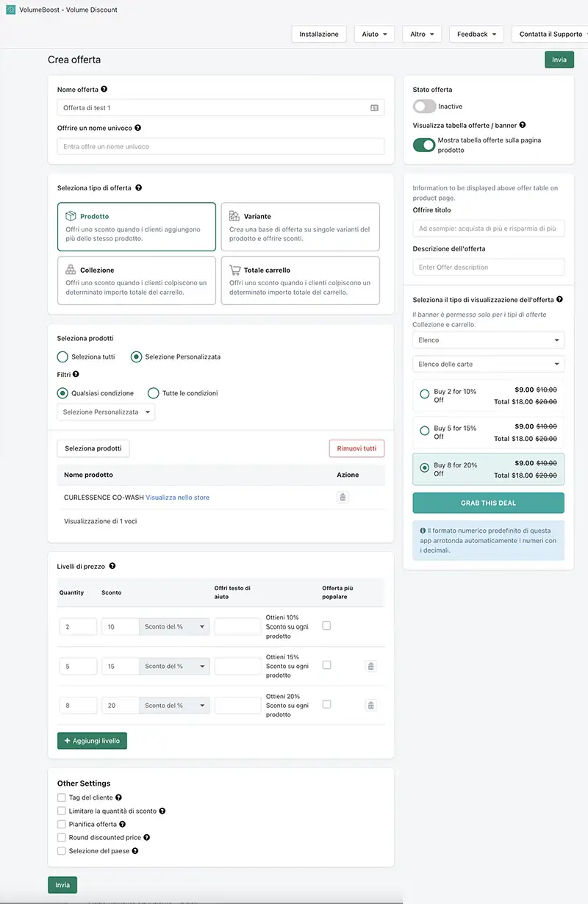Delete the 20% price level row
Image resolution: width=588 pixels, height=904 pixels.
[370, 705]
